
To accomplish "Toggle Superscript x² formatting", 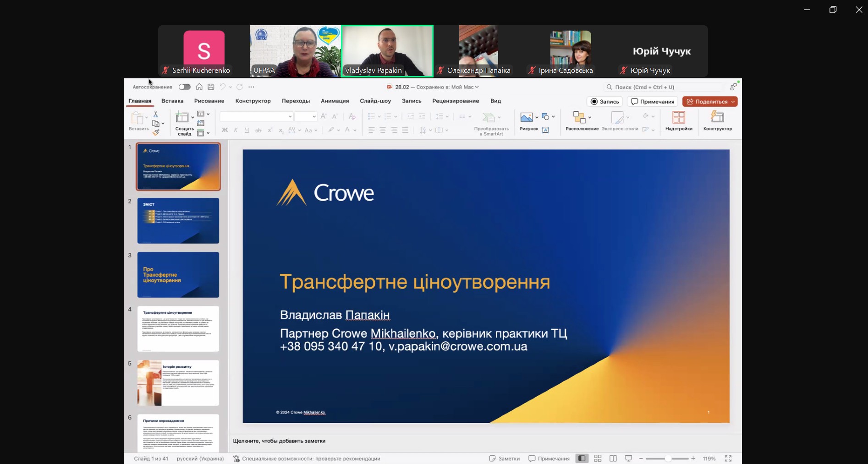I will pos(270,130).
